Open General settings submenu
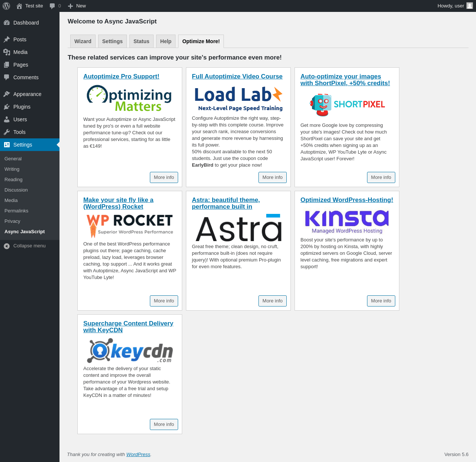The height and width of the screenshot is (462, 476). pyautogui.click(x=30, y=159)
